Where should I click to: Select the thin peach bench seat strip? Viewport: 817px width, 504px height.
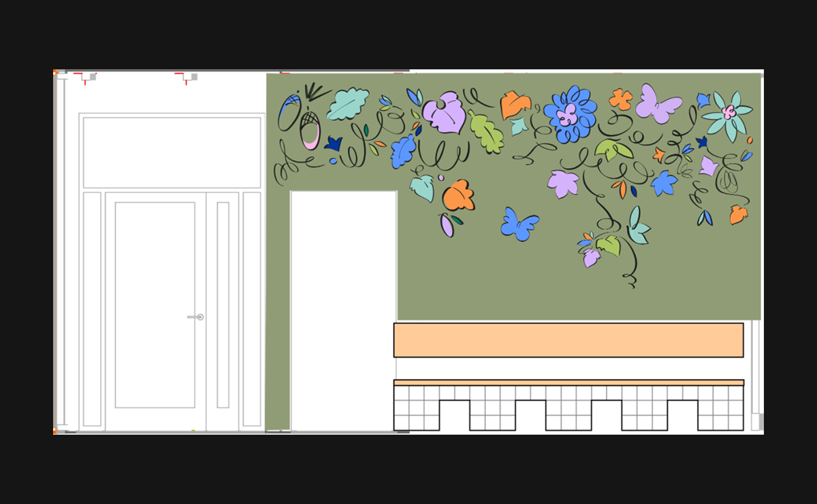pyautogui.click(x=568, y=383)
